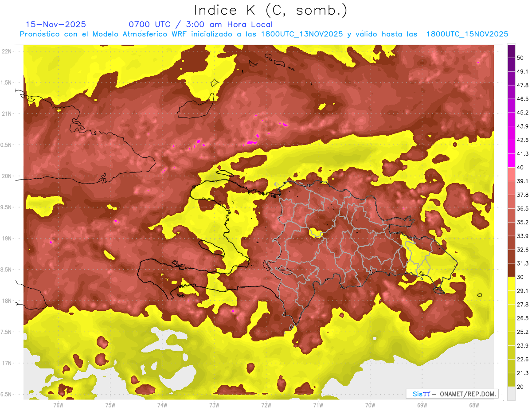Click the colorbar value "29.1"
The width and height of the screenshot is (532, 411).
[523, 291]
